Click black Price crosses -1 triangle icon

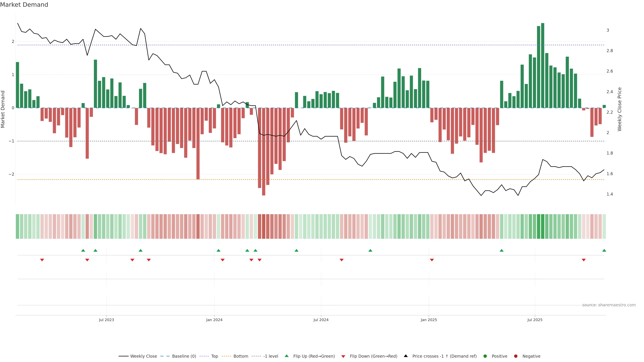coord(406,356)
